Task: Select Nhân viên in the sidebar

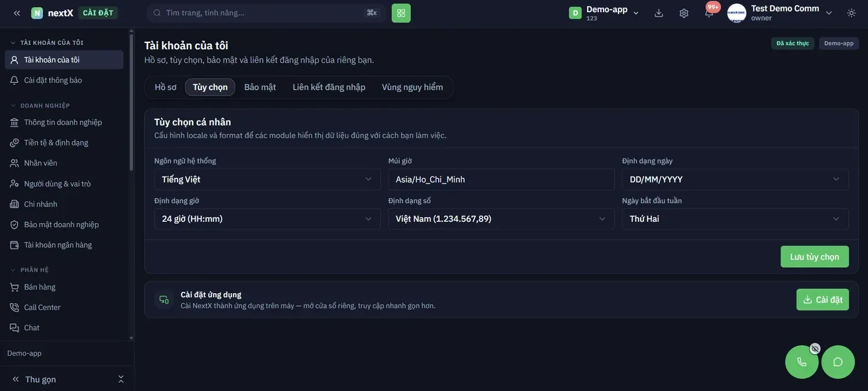Action: pyautogui.click(x=64, y=163)
